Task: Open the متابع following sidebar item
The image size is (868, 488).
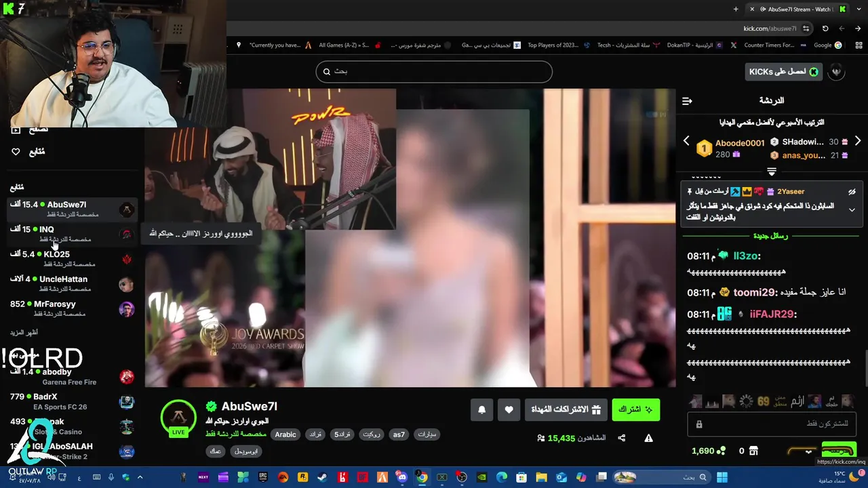Action: [28, 152]
